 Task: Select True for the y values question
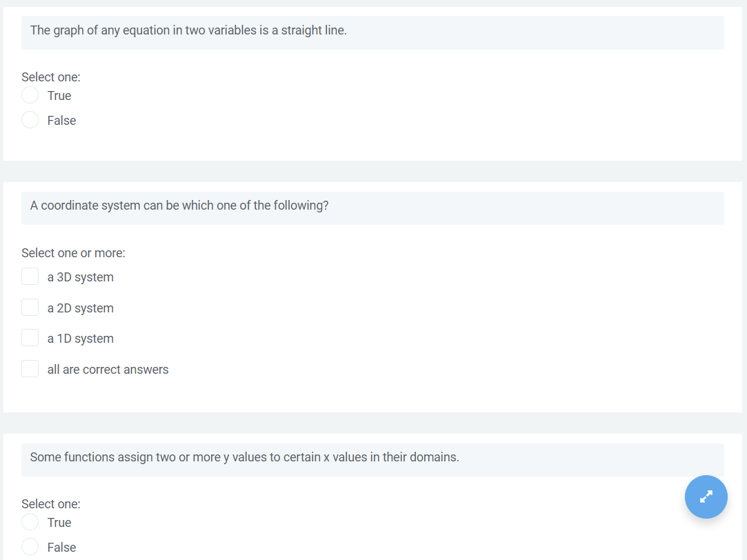tap(30, 521)
